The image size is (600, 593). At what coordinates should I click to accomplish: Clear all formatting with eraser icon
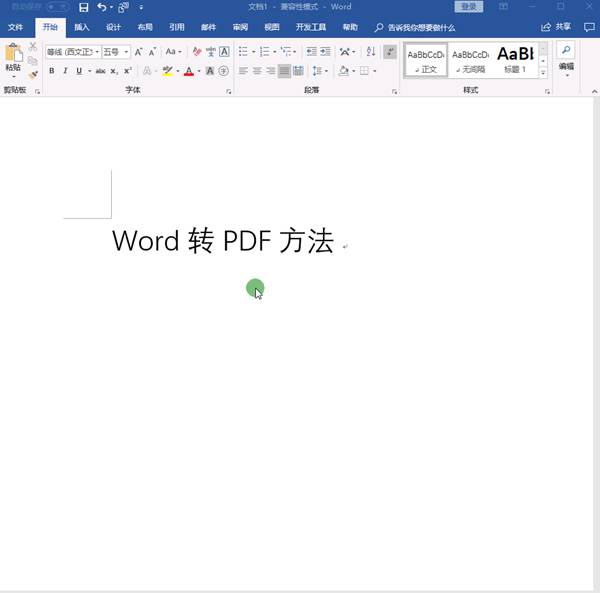(x=197, y=52)
